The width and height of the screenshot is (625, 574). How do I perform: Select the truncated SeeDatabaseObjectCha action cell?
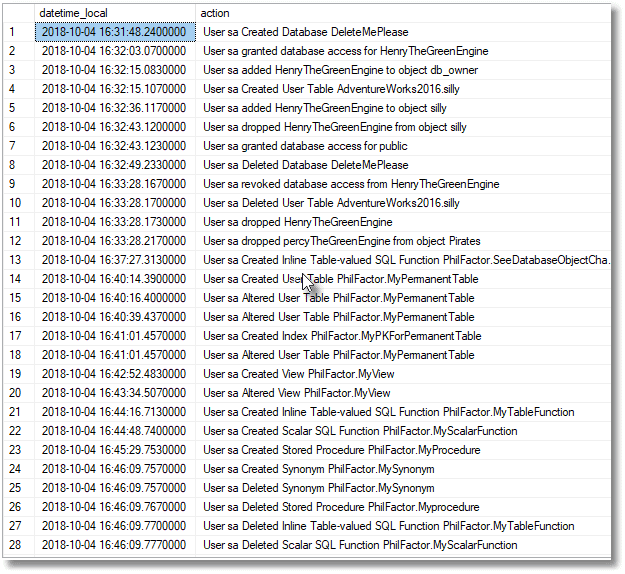[403, 260]
